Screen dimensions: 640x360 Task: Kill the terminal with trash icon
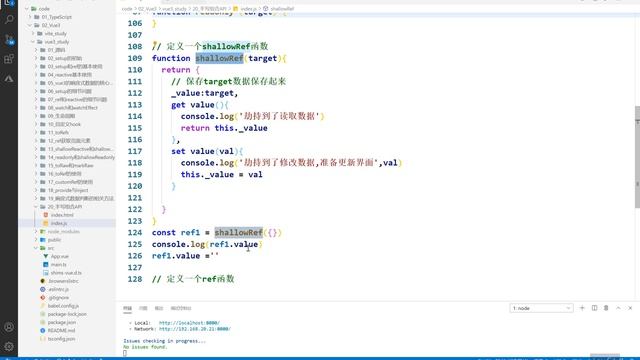click(606, 308)
